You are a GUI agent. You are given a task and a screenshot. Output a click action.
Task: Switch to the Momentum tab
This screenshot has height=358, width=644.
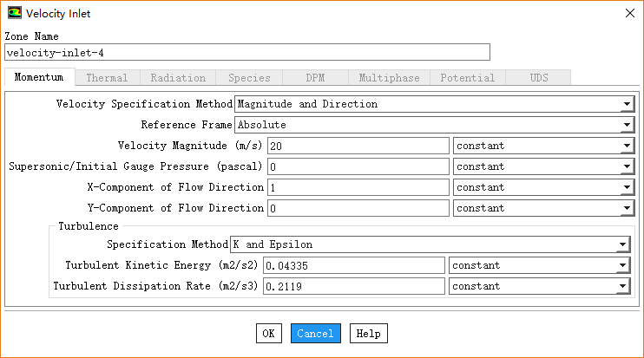[x=39, y=78]
